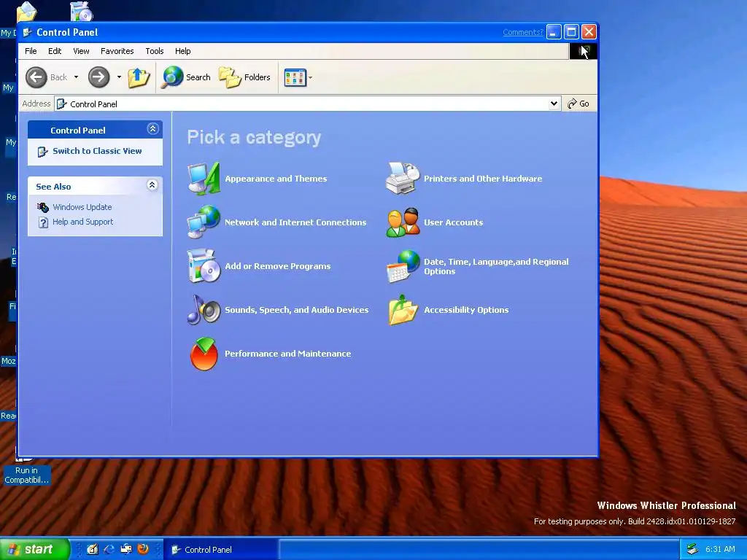Go up one folder level

click(139, 77)
